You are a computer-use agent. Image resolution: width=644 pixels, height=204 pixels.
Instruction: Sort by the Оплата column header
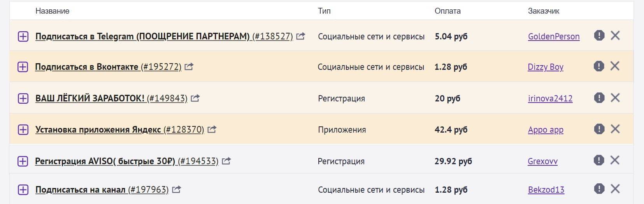(x=447, y=11)
